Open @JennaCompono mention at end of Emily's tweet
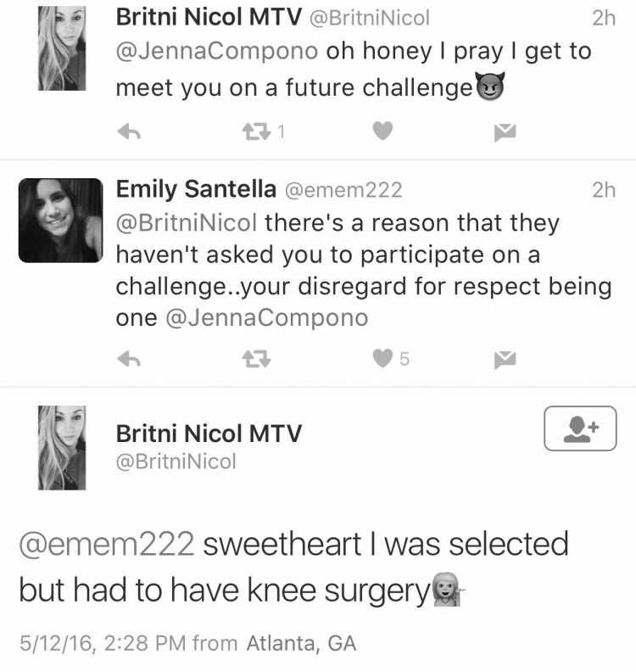636x672 pixels. tap(267, 318)
